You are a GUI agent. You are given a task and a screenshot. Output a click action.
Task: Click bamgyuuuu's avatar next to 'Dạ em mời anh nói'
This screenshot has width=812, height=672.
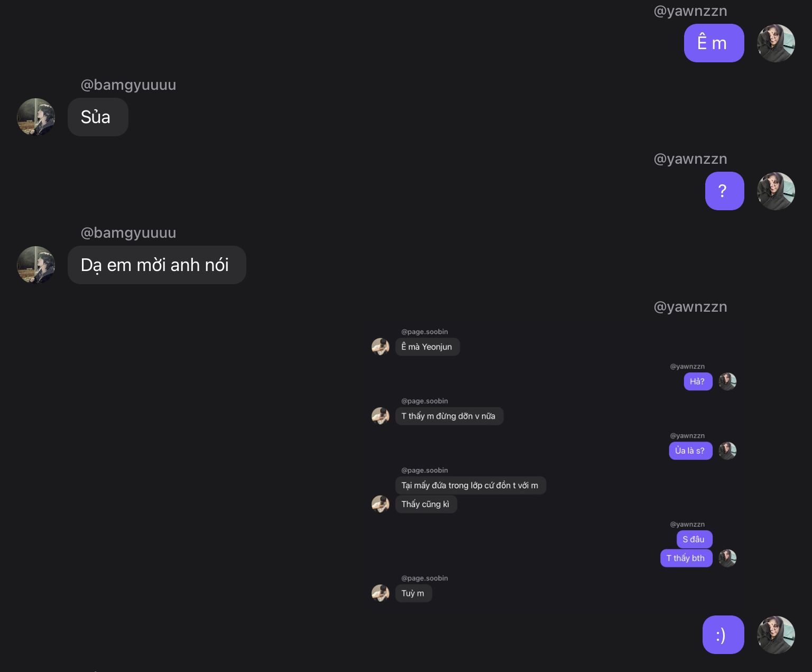pos(36,265)
